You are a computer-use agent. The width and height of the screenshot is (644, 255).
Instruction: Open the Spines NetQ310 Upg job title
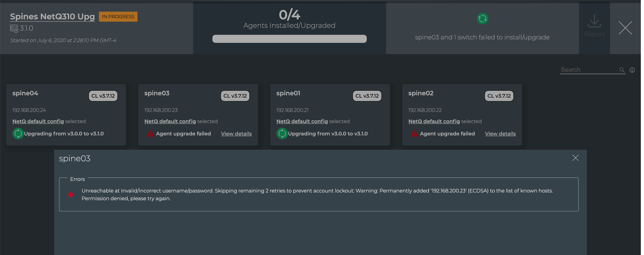click(x=52, y=17)
